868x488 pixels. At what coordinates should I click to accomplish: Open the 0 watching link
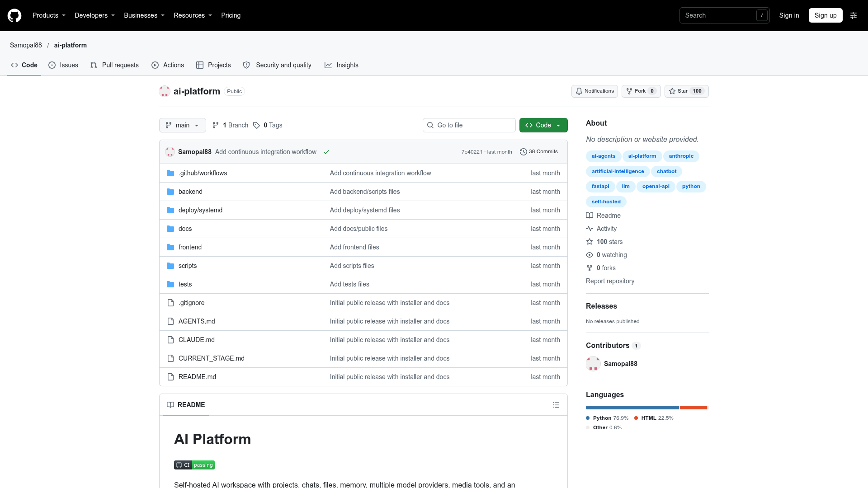click(x=607, y=255)
